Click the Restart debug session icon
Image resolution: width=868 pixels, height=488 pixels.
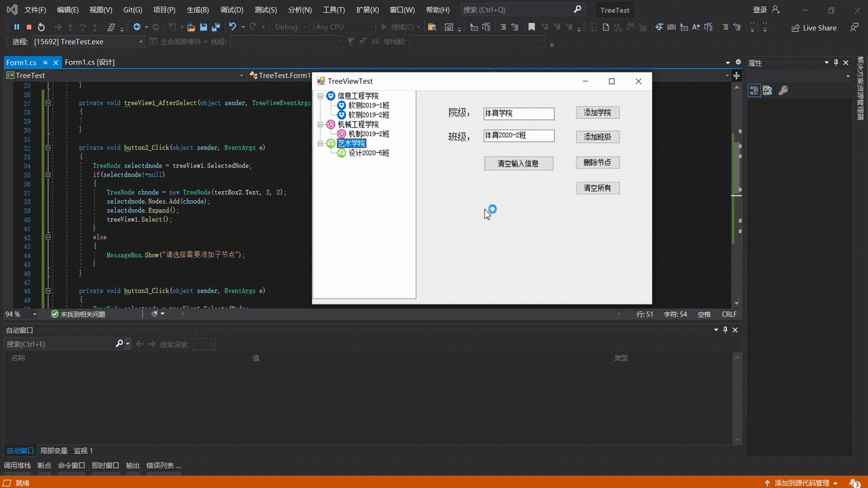tap(41, 27)
